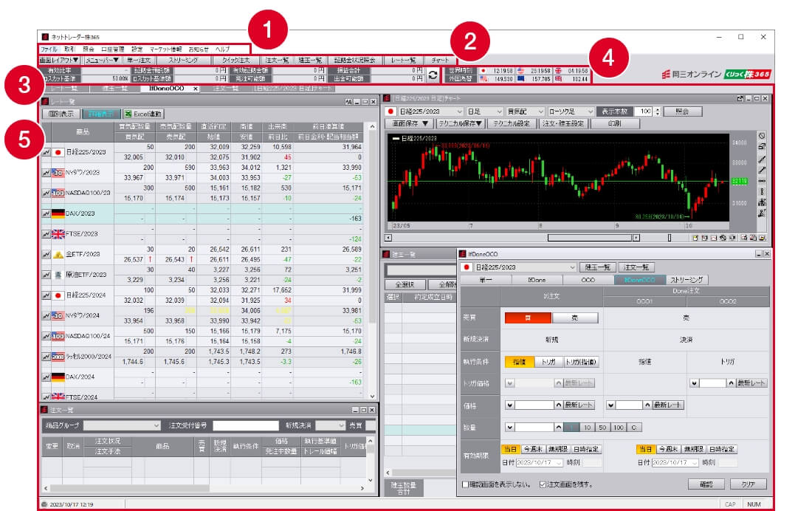Screen dimensions: 812x511
Task: Select the bottom drawing tool in chart sidebar
Action: pos(762,213)
